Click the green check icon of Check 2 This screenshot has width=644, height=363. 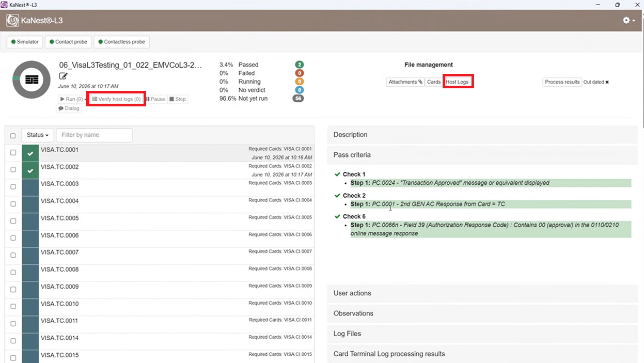point(338,195)
